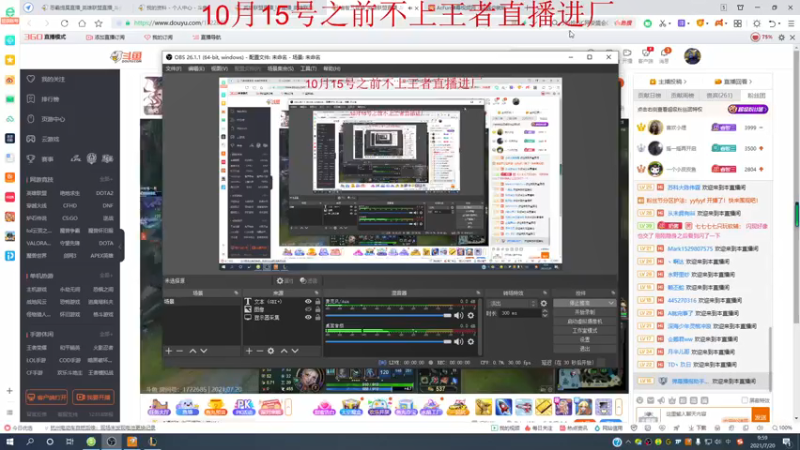The height and width of the screenshot is (450, 800).
Task: Pop out OBS Sources dock icon
Action: pos(316,293)
